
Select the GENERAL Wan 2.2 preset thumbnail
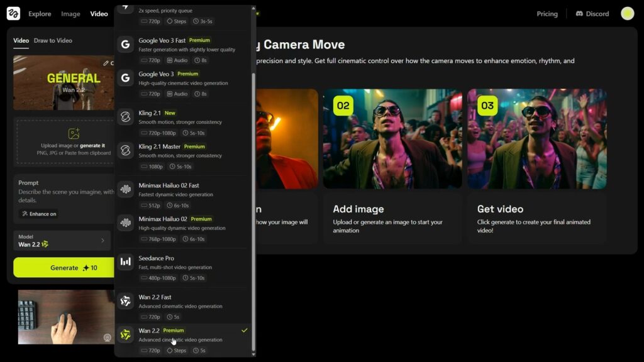(64, 82)
